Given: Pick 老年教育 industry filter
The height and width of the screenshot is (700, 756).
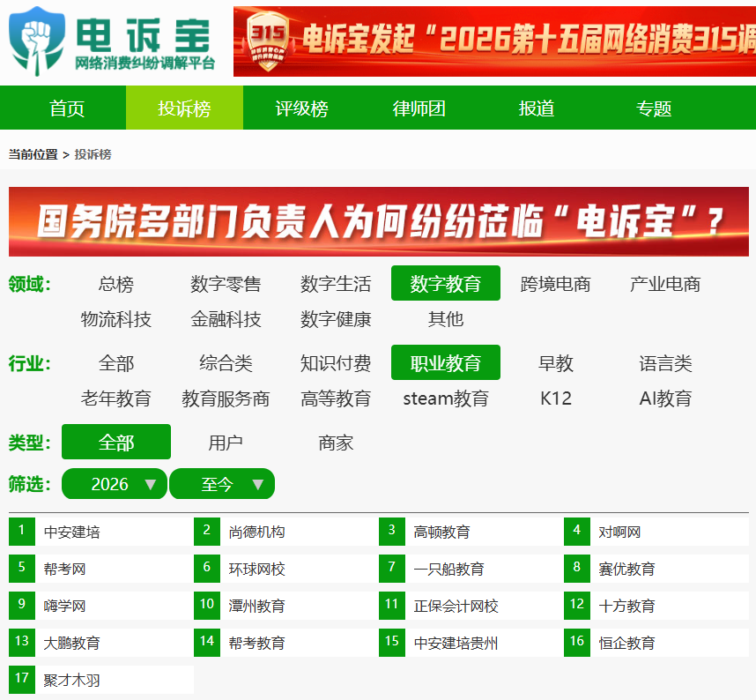Looking at the screenshot, I should pos(116,398).
